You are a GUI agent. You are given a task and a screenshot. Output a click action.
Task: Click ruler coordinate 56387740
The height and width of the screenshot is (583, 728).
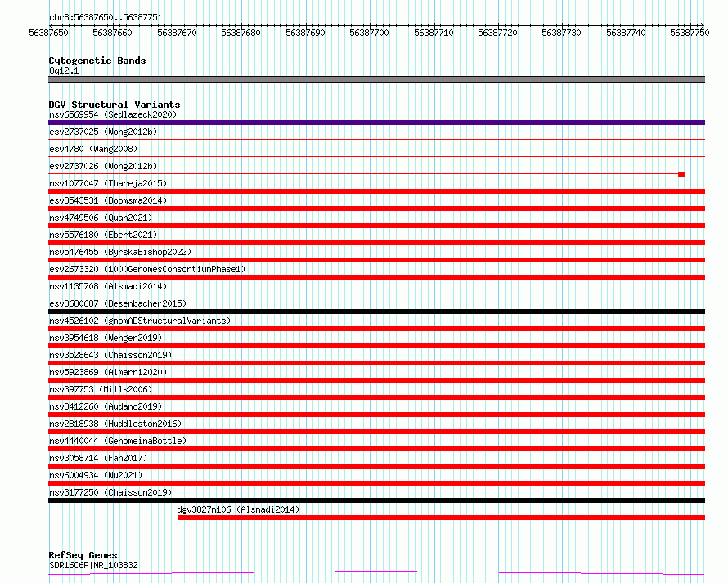click(626, 33)
